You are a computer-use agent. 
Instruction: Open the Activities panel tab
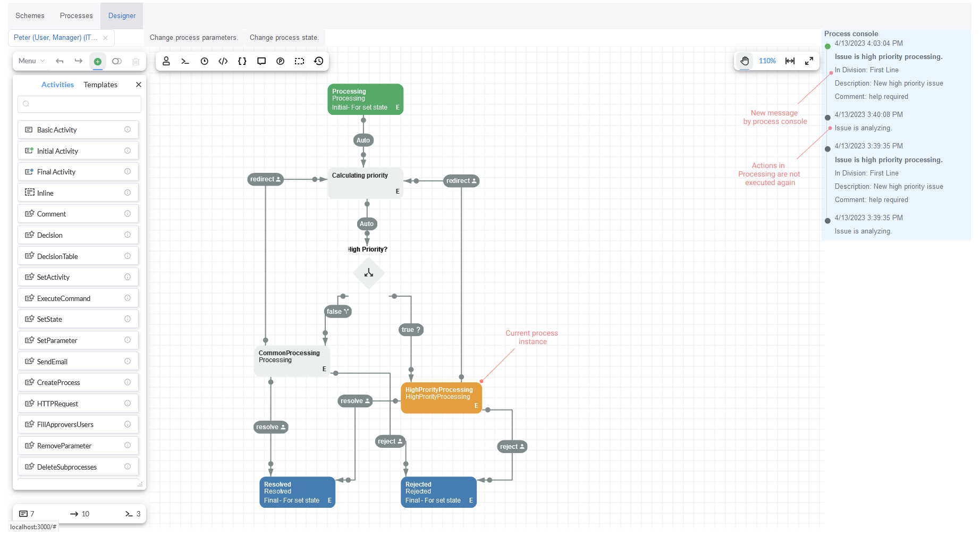[x=57, y=85]
